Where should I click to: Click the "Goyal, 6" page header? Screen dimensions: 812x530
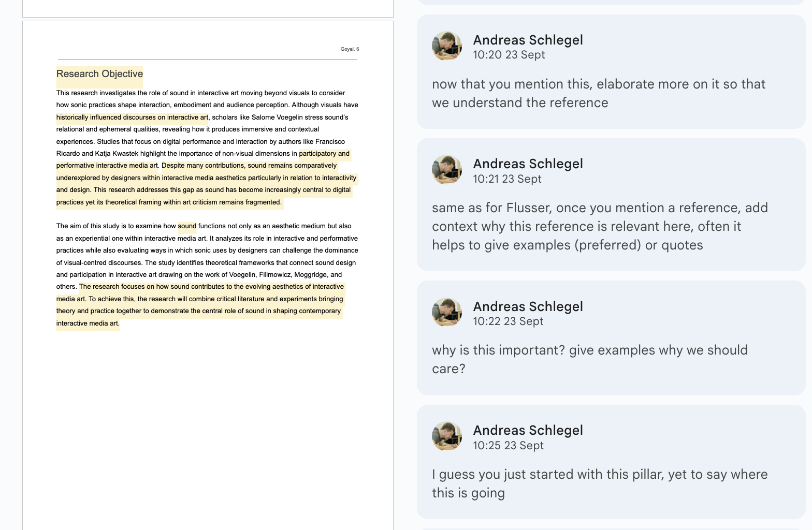350,49
